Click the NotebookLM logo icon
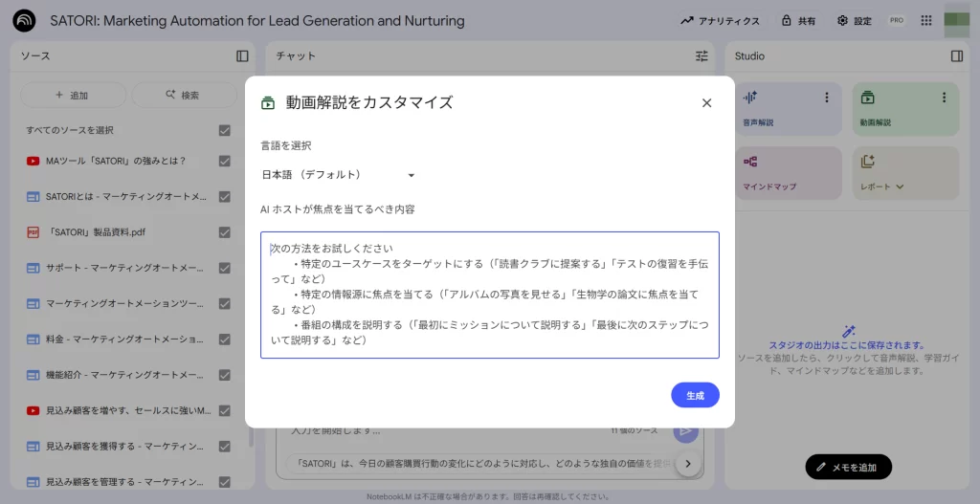The image size is (980, 504). pyautogui.click(x=24, y=21)
